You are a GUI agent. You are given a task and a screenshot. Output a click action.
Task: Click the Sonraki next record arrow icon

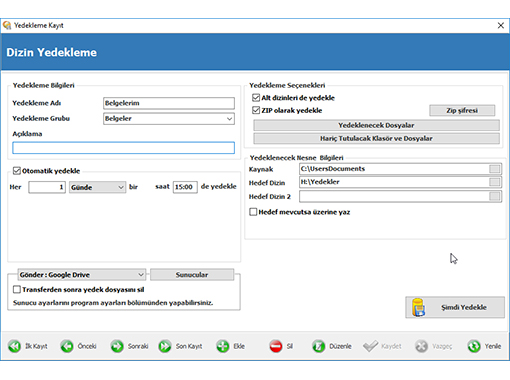(x=117, y=346)
